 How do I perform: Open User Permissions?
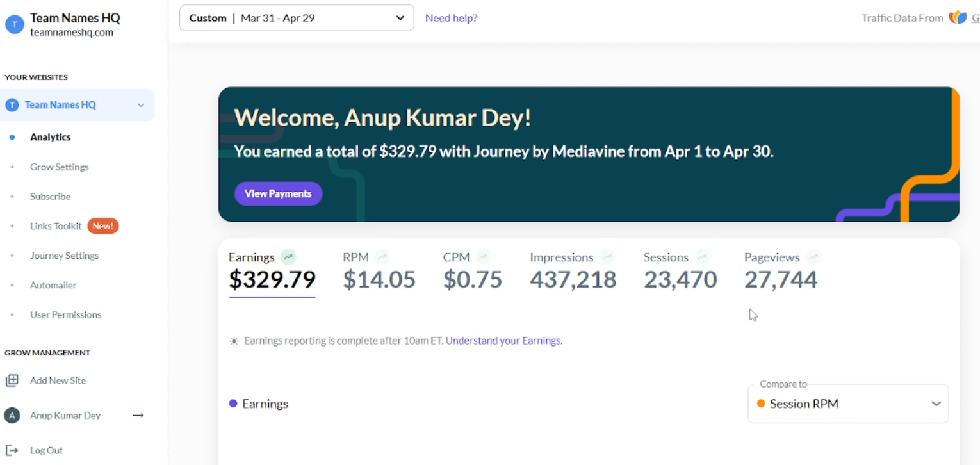(65, 314)
